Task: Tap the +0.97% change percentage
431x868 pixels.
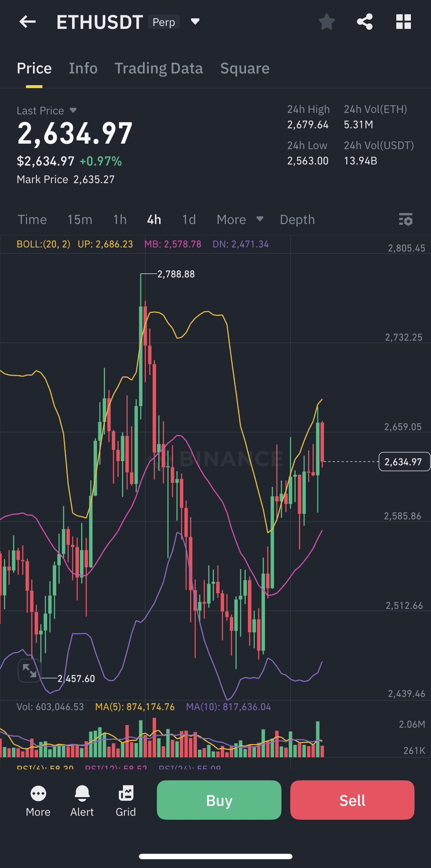Action: (100, 161)
